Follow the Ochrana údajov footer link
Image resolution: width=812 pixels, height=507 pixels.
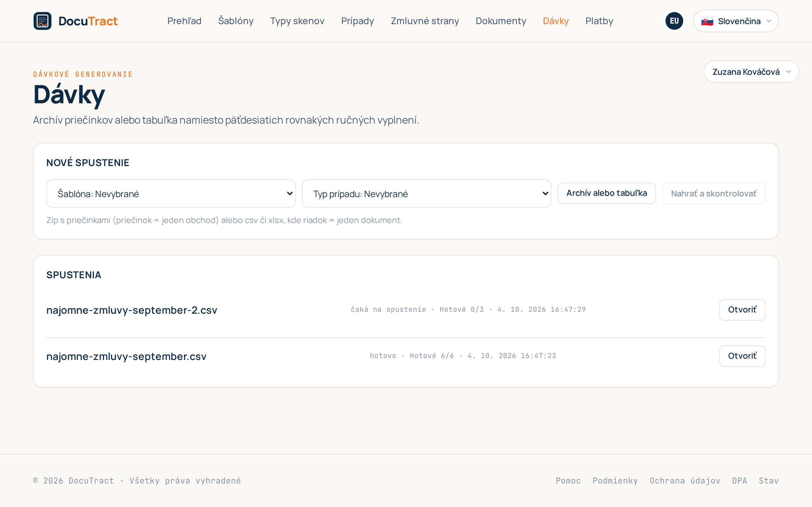(x=685, y=480)
